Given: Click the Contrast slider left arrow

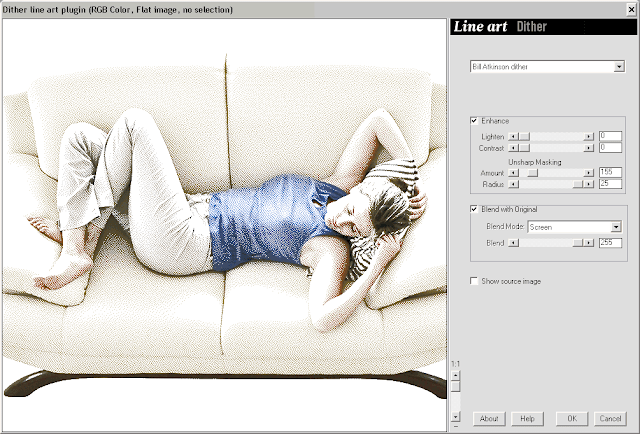Looking at the screenshot, I should pos(513,148).
